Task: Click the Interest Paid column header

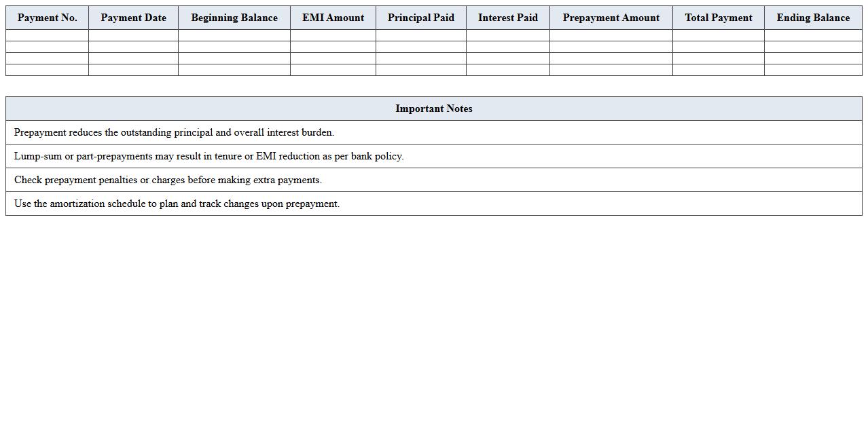Action: click(x=507, y=18)
